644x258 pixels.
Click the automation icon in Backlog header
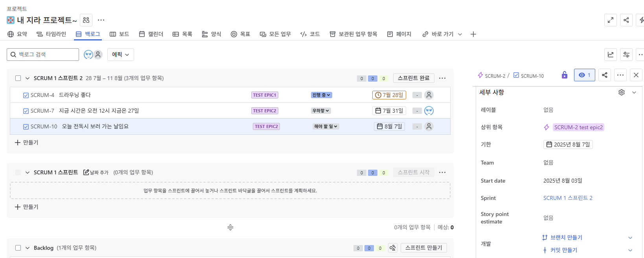click(392, 248)
